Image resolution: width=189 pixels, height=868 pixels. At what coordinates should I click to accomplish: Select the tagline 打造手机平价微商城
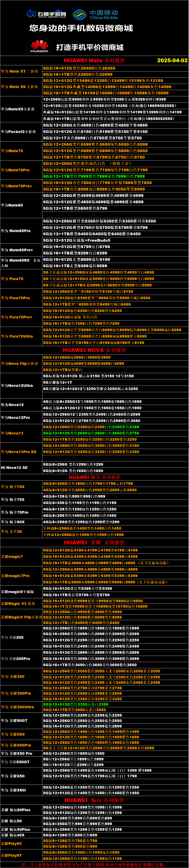click(x=90, y=47)
